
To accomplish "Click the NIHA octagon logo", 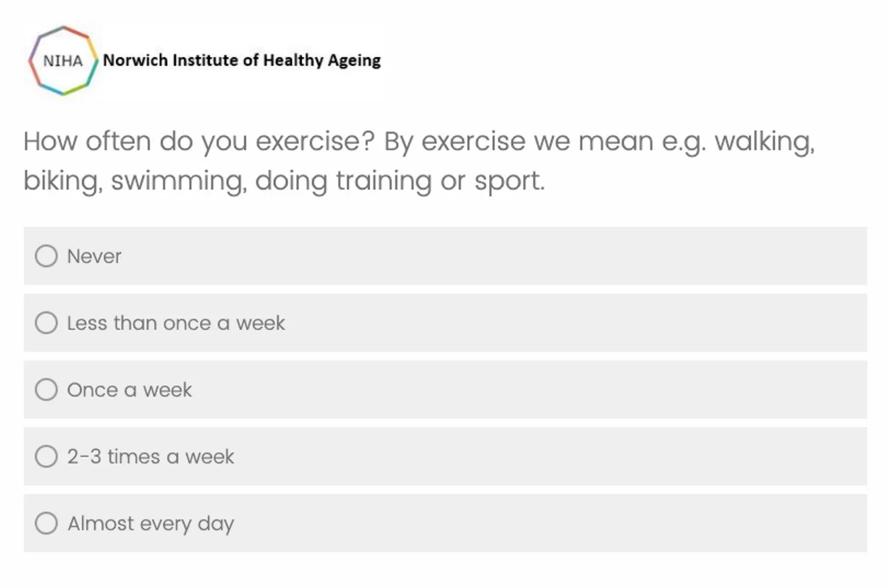I will [63, 60].
